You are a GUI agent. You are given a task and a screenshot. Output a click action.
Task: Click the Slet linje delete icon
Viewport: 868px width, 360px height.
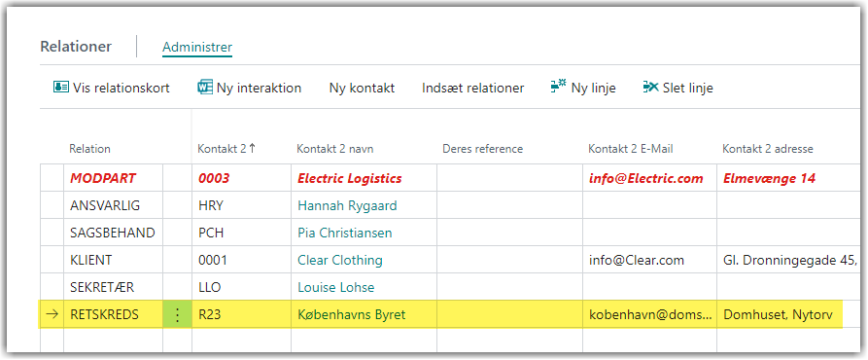pyautogui.click(x=650, y=87)
